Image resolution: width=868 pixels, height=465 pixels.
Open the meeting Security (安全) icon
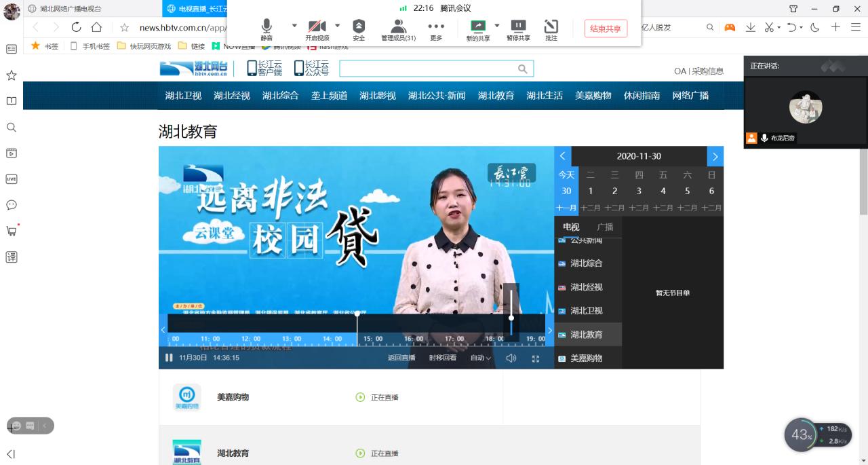(x=359, y=29)
